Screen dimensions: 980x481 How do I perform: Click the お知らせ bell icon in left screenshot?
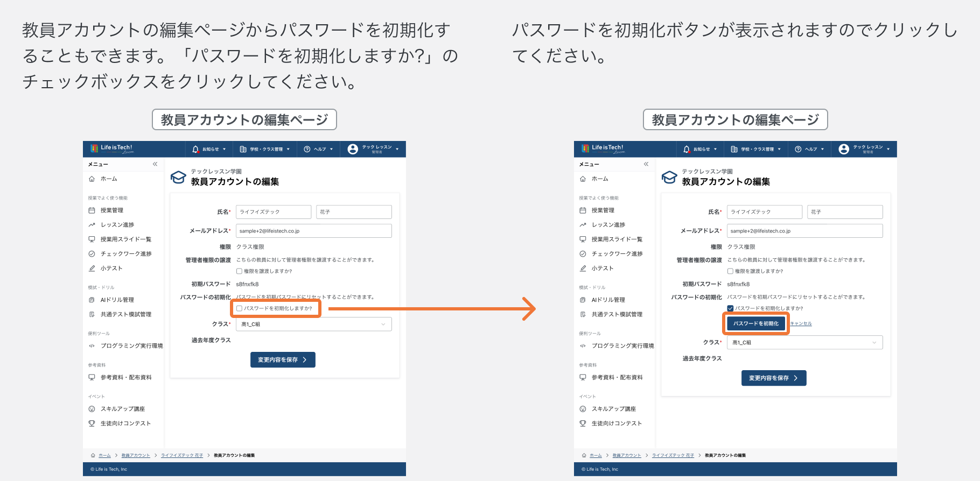click(x=195, y=149)
